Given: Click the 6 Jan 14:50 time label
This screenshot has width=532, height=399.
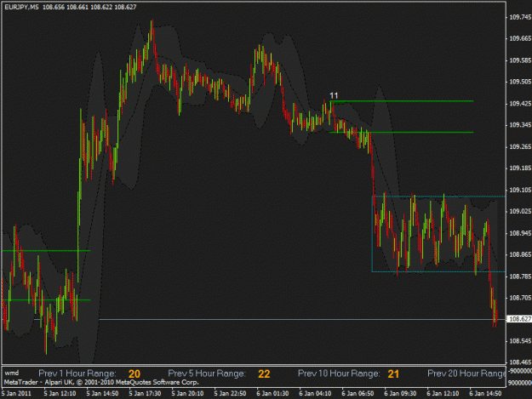Looking at the screenshot, I should (x=485, y=394).
